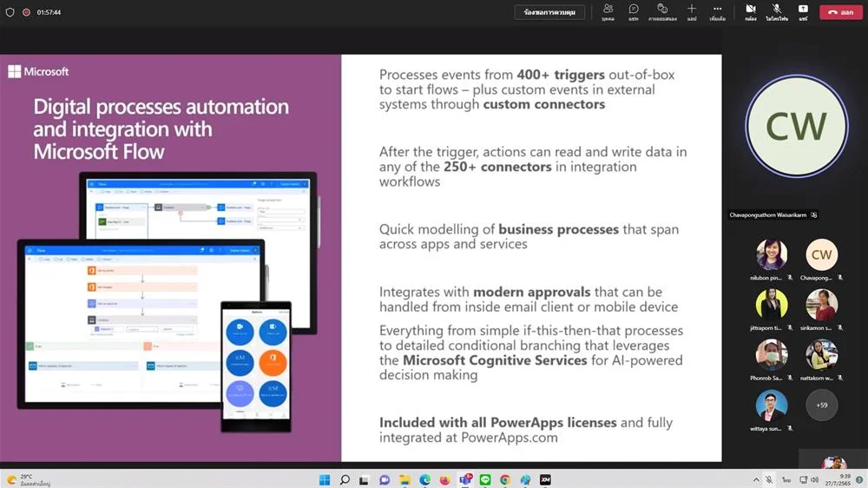The height and width of the screenshot is (488, 868).
Task: Expand hidden system tray icons chevron
Action: (756, 479)
